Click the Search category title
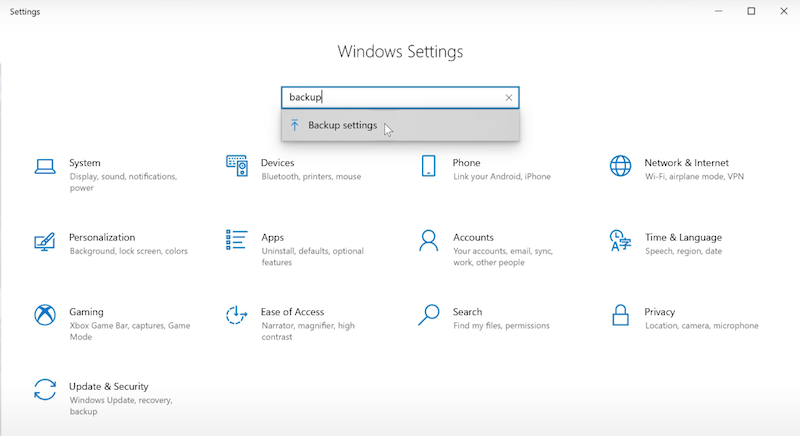The width and height of the screenshot is (800, 436). point(467,312)
